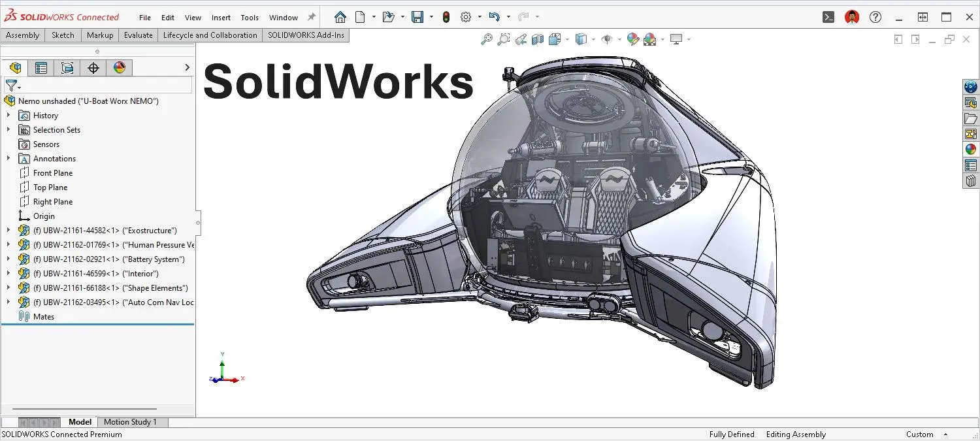Expand the Exostructure component

[8, 230]
